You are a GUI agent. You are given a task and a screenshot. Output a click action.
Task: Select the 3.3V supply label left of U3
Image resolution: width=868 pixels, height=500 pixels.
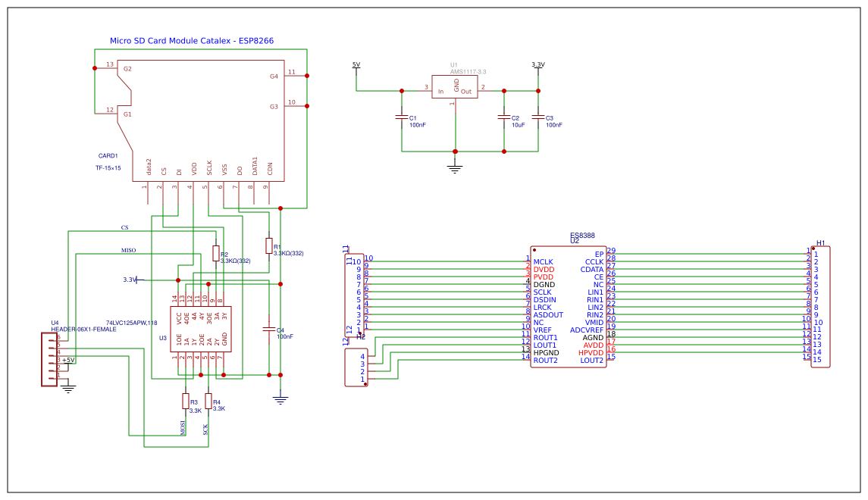click(130, 280)
